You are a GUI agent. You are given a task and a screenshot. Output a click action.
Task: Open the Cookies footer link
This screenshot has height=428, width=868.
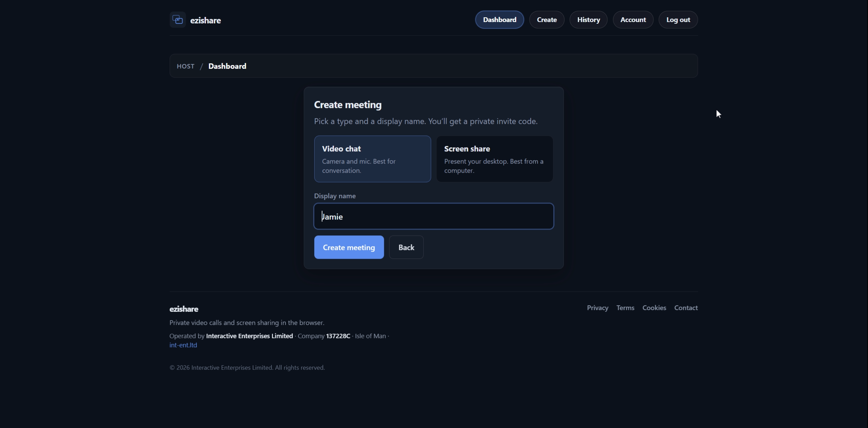click(x=654, y=308)
